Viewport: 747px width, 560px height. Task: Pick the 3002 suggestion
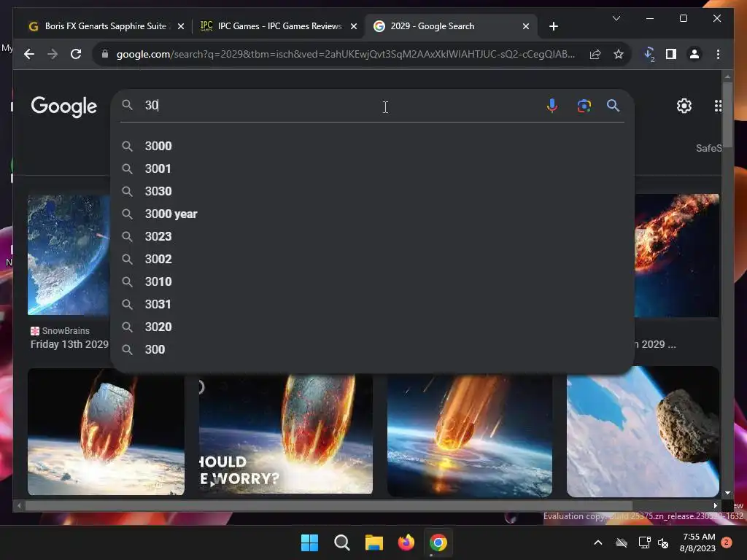click(371, 259)
